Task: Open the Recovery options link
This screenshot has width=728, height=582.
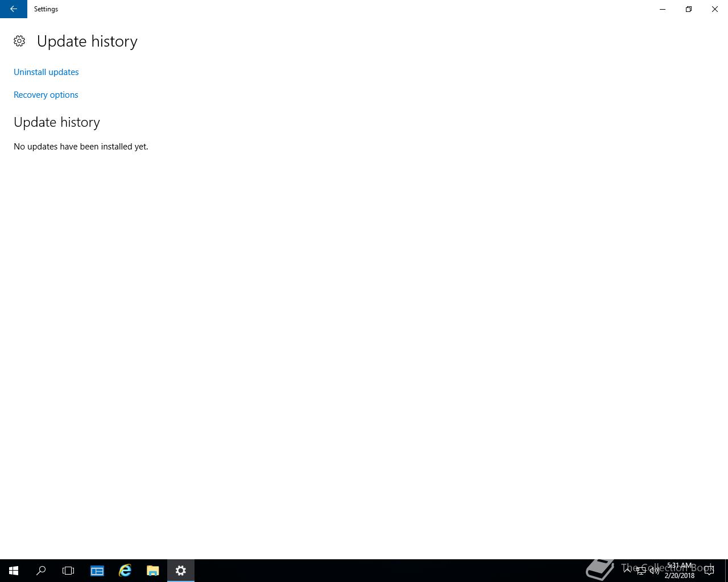Action: click(x=46, y=95)
